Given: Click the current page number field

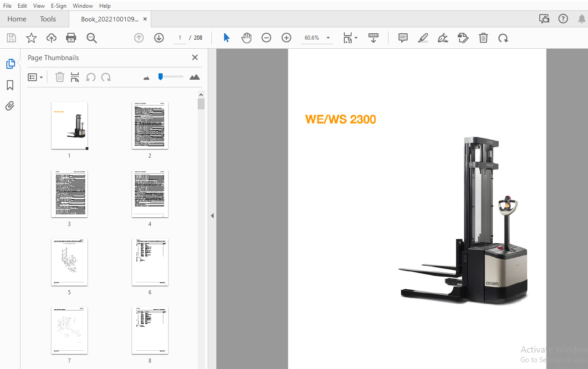Looking at the screenshot, I should tap(180, 38).
